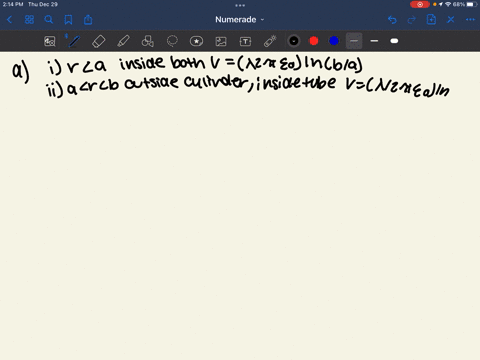Select the Text box tool
Image resolution: width=480 pixels, height=360 pixels.
coord(245,41)
